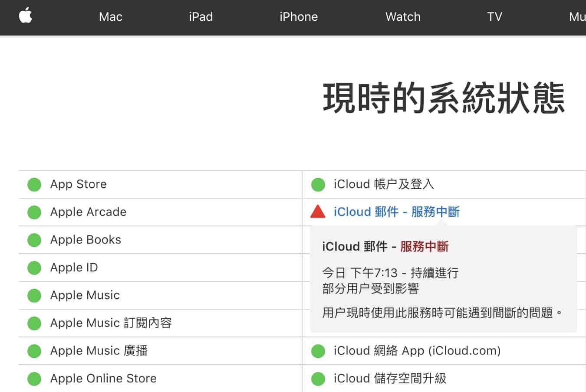Click the Apple Music 廣播 label
Screen dimensions: 586x392
(x=99, y=351)
